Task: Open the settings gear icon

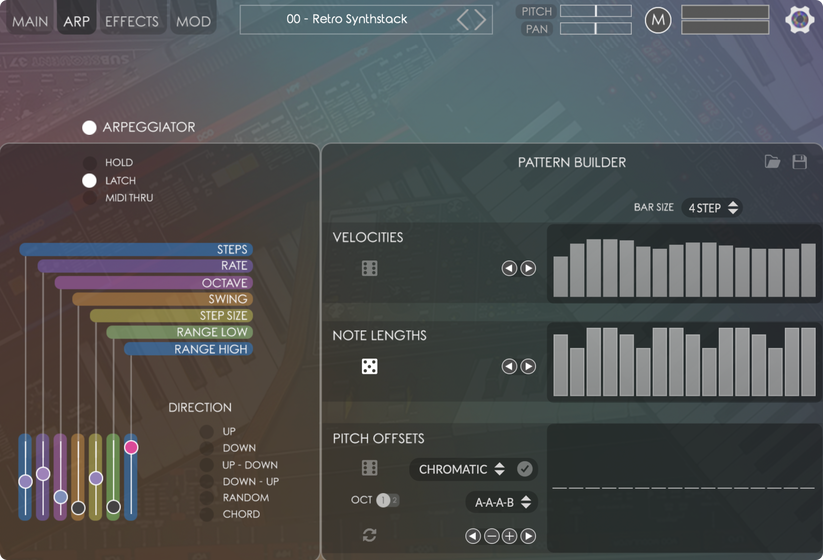Action: pyautogui.click(x=799, y=20)
